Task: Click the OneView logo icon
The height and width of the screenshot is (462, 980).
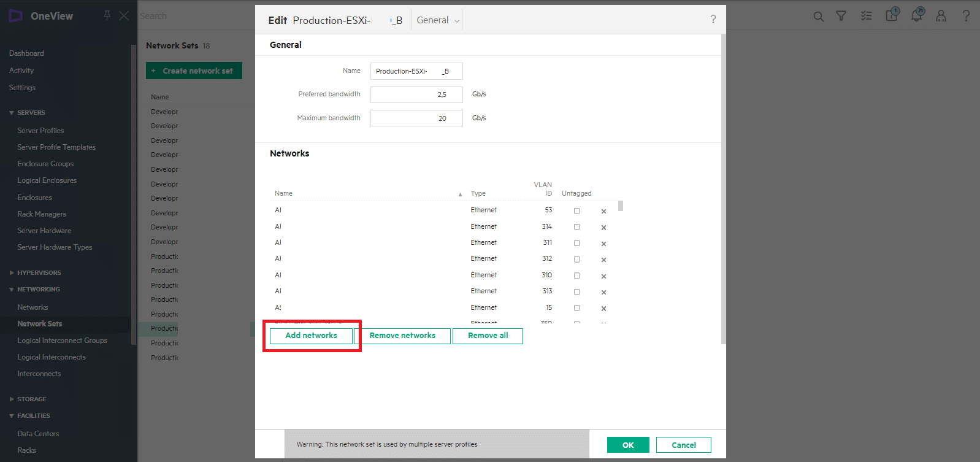Action: [x=16, y=16]
